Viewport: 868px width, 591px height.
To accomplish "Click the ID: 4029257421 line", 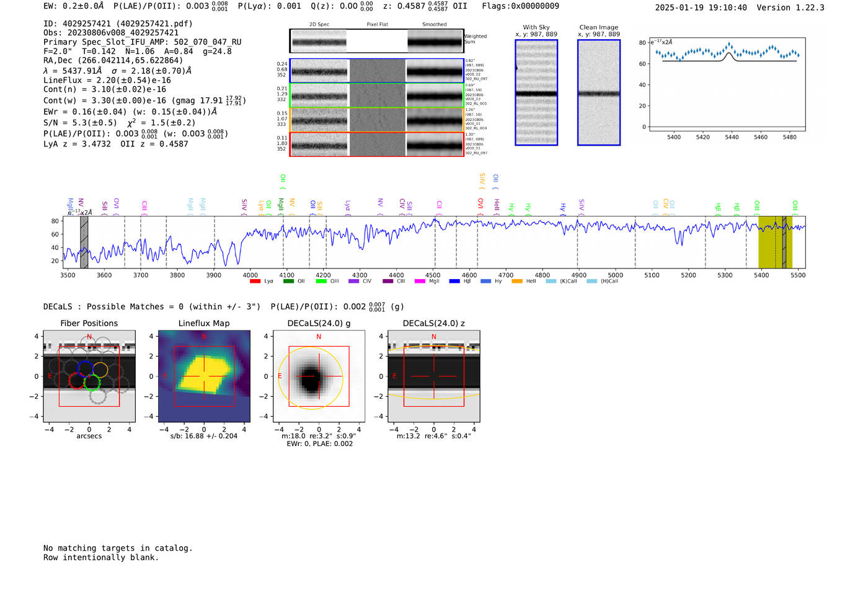I will tap(118, 24).
